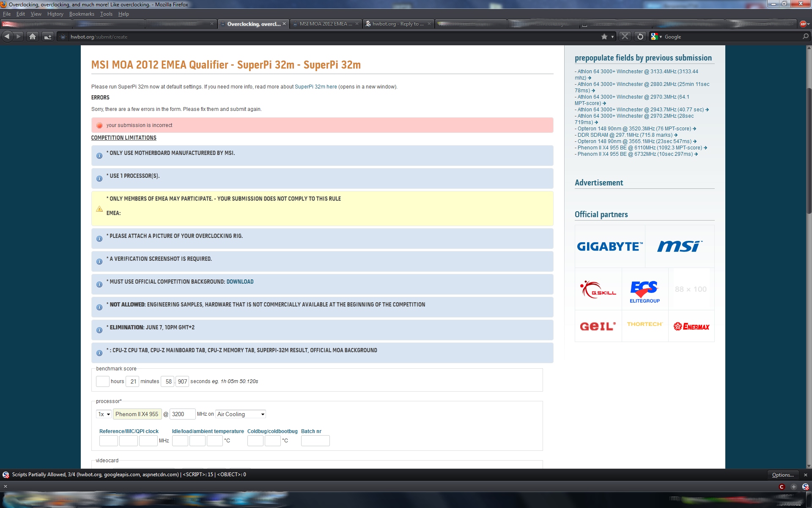Image resolution: width=812 pixels, height=508 pixels.
Task: Click the red C add-on icon in status bar
Action: [x=782, y=487]
